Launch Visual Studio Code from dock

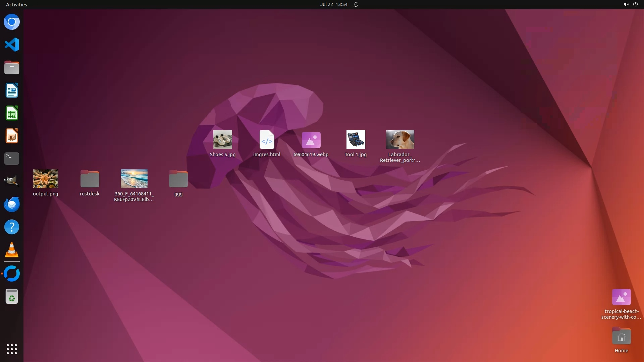pyautogui.click(x=12, y=45)
